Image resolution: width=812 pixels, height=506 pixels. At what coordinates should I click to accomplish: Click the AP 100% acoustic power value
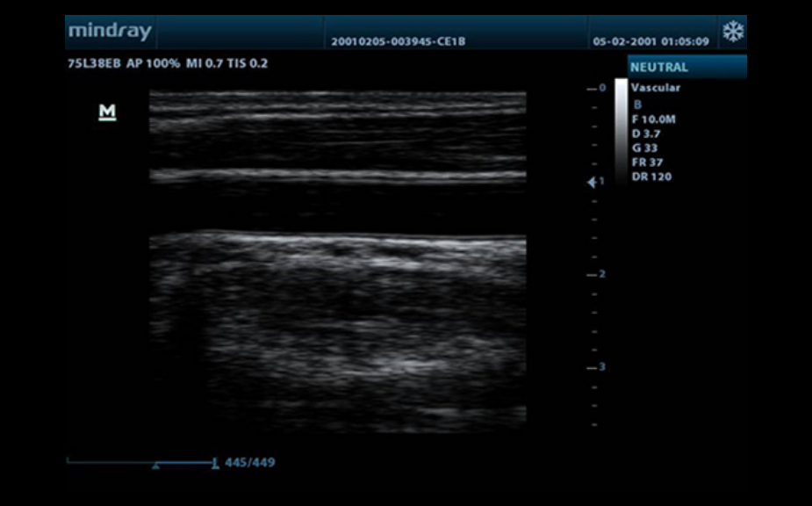point(154,64)
